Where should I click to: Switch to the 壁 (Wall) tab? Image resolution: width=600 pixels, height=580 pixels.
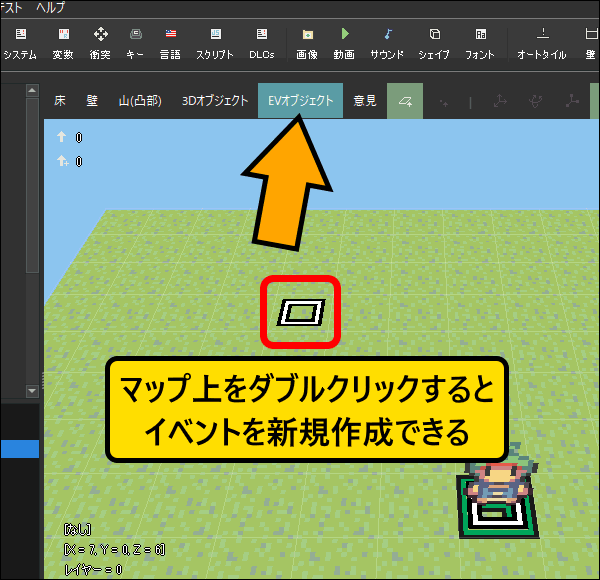pyautogui.click(x=91, y=101)
